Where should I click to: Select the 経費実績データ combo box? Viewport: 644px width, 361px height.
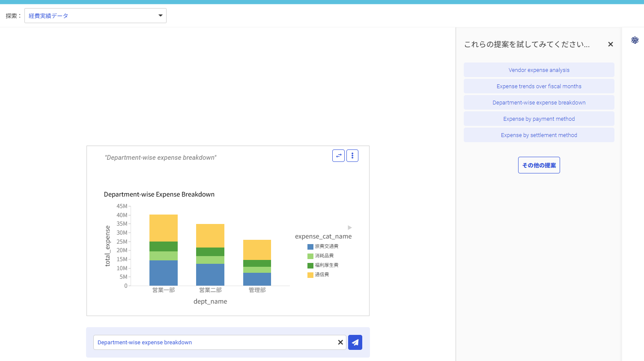coord(95,16)
